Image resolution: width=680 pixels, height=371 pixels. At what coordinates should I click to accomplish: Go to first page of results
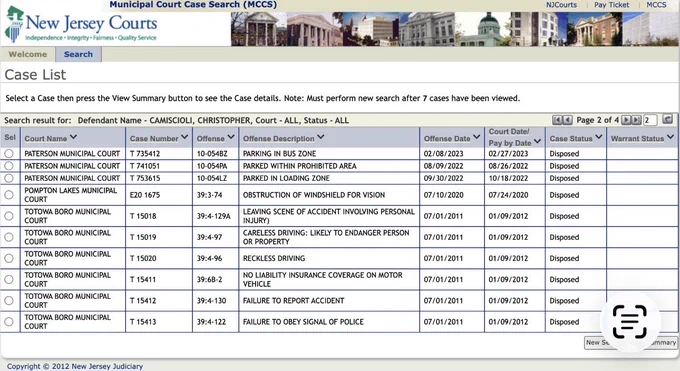click(557, 120)
